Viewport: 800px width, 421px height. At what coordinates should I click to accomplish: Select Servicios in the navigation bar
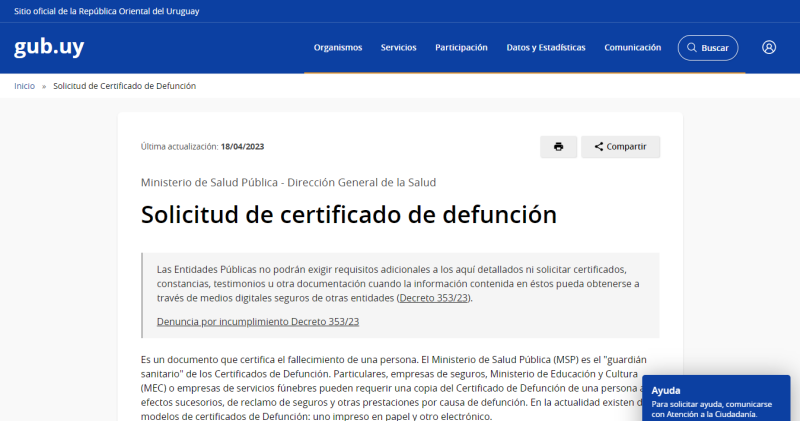tap(398, 48)
